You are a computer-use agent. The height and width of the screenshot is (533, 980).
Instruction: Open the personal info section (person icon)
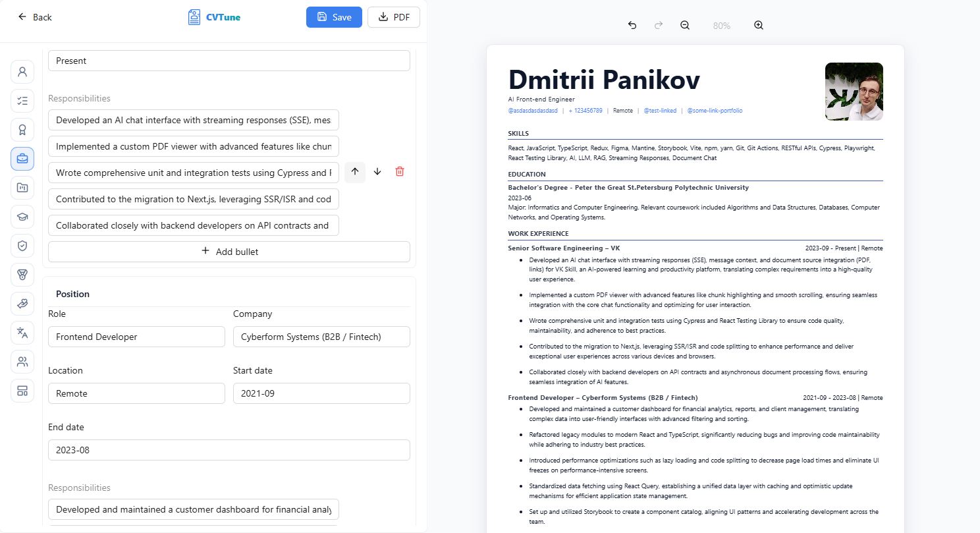[22, 71]
